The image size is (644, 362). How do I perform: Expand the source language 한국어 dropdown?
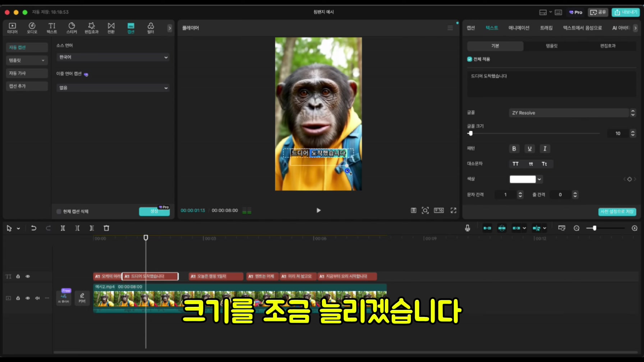(x=112, y=57)
